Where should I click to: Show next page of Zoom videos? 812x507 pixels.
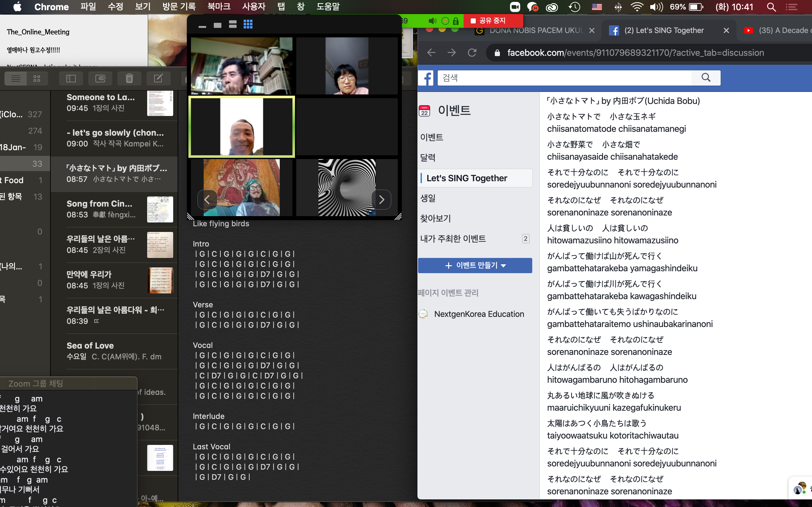click(382, 200)
